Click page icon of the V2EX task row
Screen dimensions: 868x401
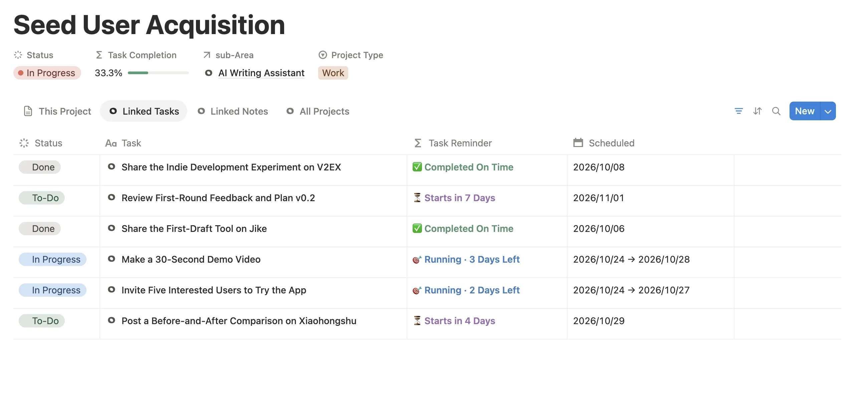[112, 166]
